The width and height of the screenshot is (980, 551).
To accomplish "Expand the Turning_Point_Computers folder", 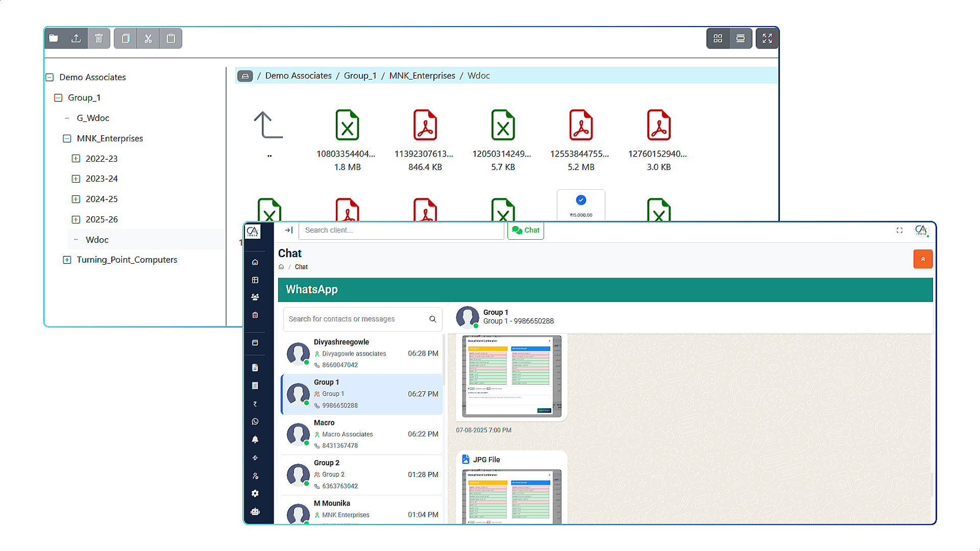I will (x=67, y=260).
